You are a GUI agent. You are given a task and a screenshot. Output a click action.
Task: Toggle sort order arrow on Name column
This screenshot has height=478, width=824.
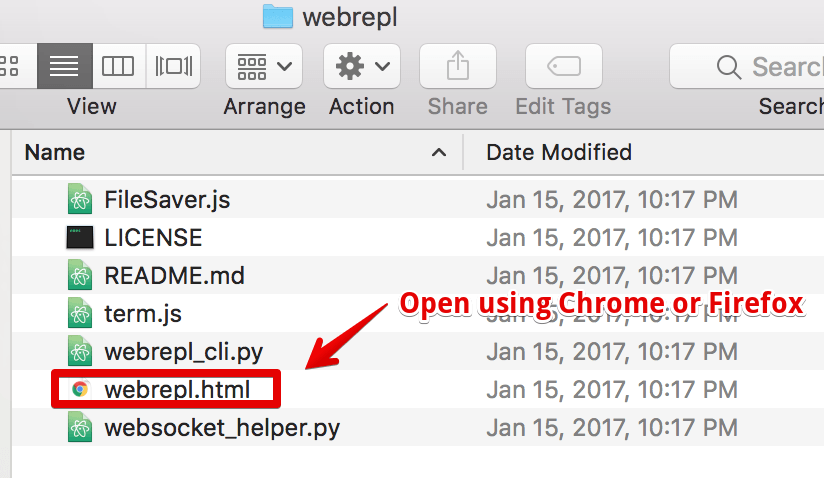pyautogui.click(x=439, y=153)
